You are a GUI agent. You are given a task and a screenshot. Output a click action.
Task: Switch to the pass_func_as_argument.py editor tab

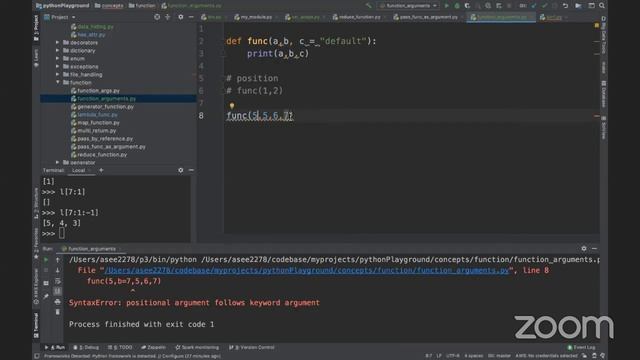(x=428, y=17)
